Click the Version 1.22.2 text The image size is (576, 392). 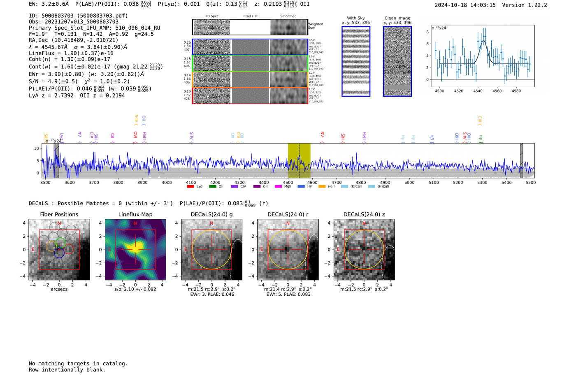(525, 5)
